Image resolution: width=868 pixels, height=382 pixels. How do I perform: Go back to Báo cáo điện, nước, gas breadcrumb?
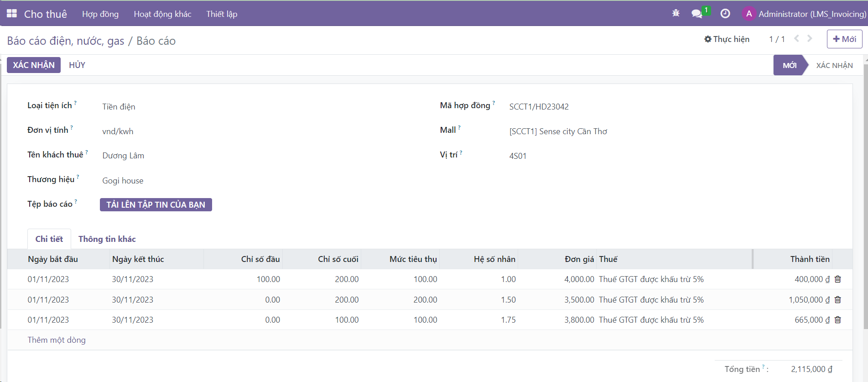66,41
